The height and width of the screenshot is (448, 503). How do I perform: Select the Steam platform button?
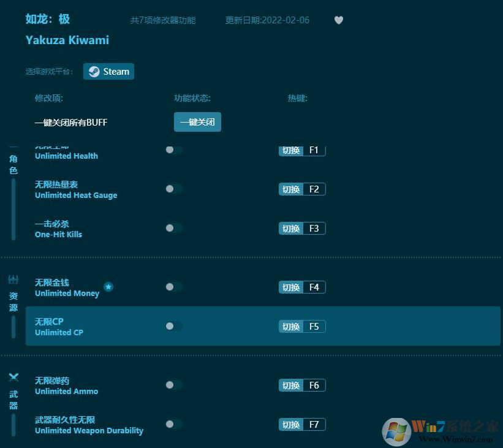[109, 71]
